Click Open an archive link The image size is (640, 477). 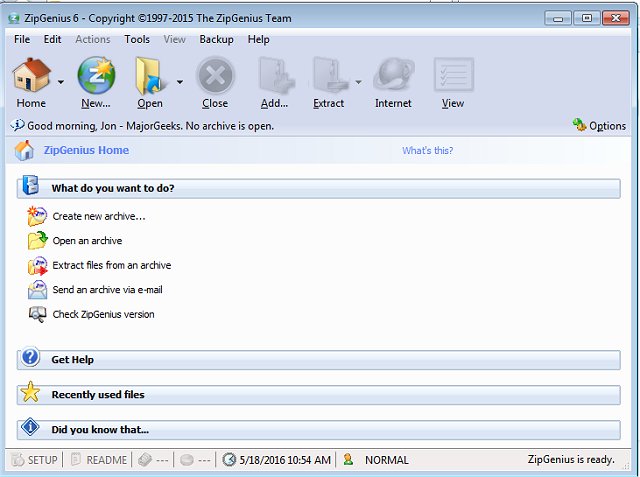coord(87,241)
